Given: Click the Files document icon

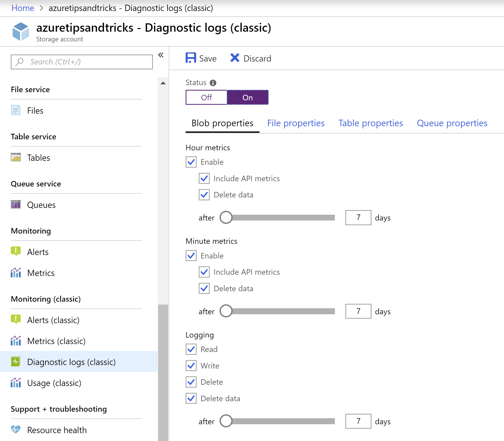Looking at the screenshot, I should point(16,110).
